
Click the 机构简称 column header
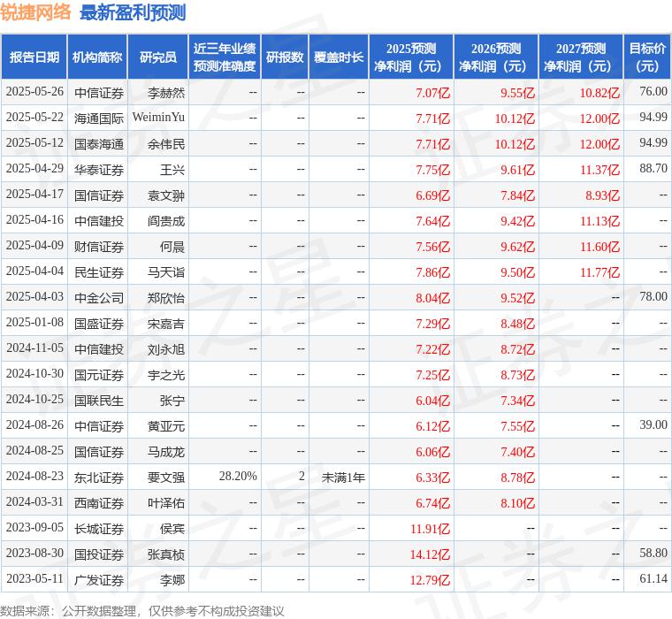click(97, 57)
